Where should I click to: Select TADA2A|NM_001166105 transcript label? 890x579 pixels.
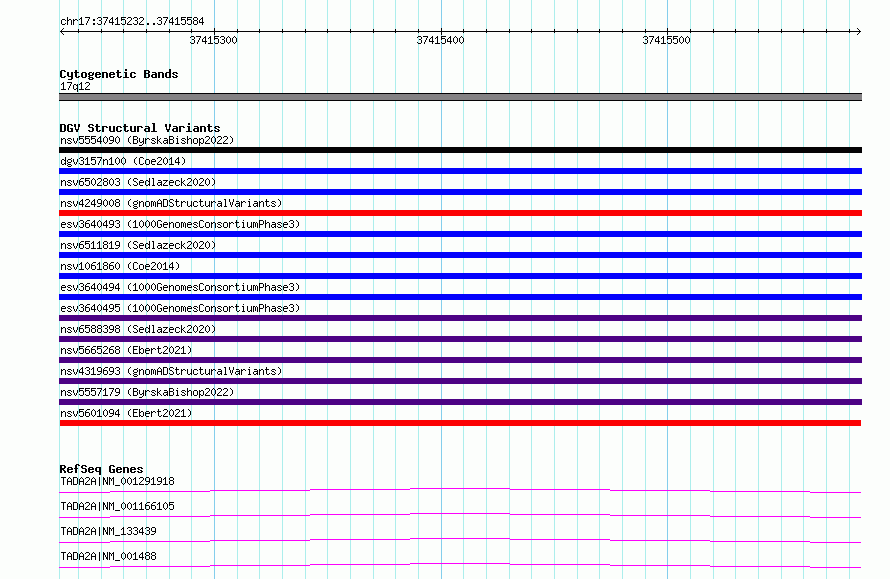[x=117, y=506]
